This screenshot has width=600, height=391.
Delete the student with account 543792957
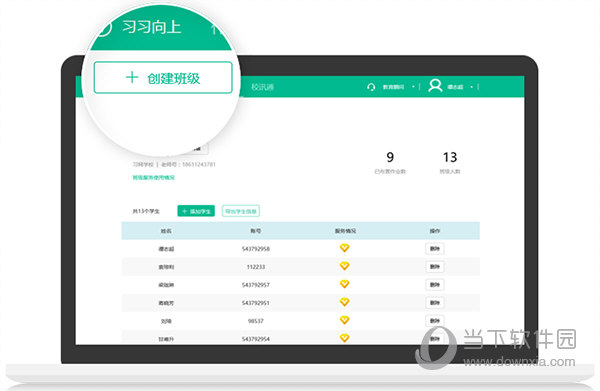[x=435, y=285]
